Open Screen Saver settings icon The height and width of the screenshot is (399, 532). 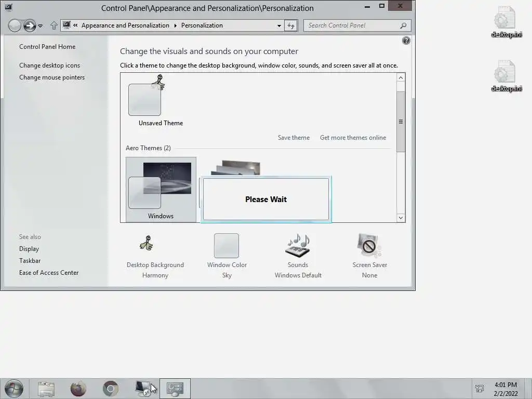tap(369, 246)
